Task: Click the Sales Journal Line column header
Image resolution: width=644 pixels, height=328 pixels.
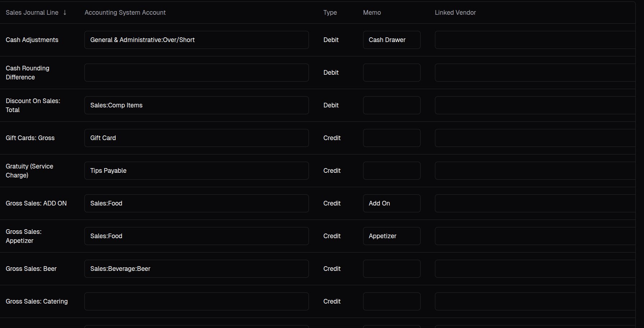Action: click(x=32, y=13)
